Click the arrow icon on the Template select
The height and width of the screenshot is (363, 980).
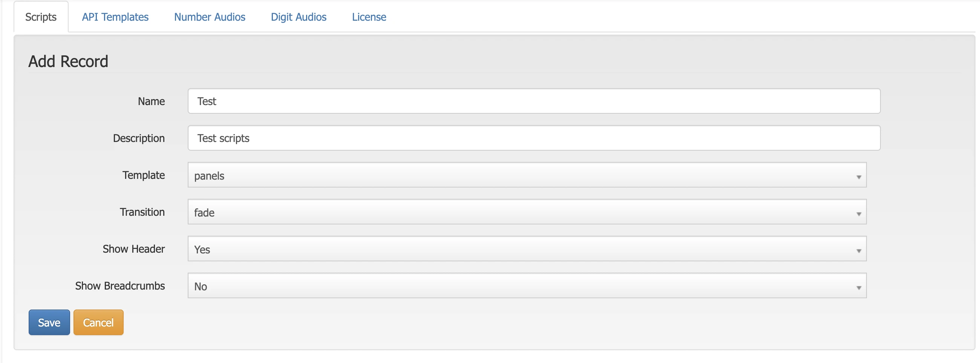(x=859, y=177)
